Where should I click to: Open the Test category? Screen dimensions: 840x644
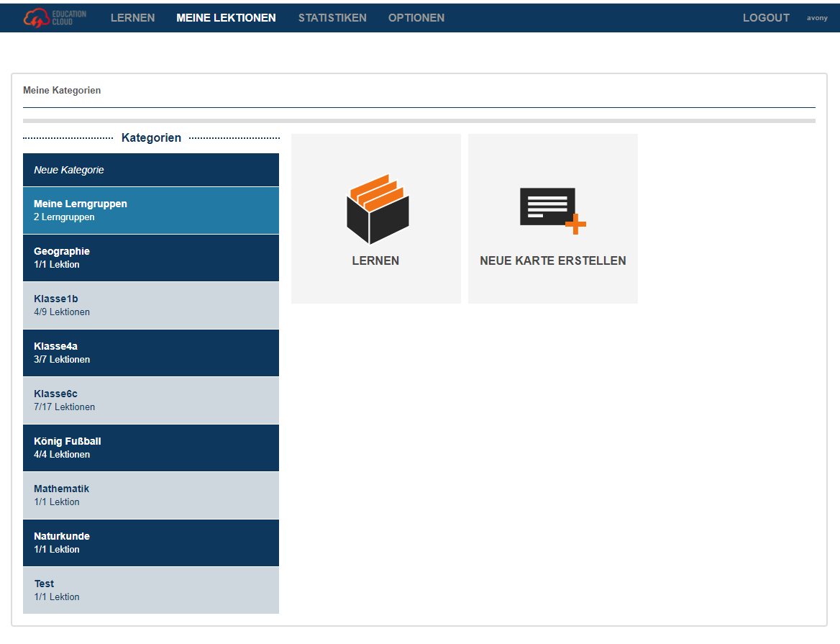151,590
